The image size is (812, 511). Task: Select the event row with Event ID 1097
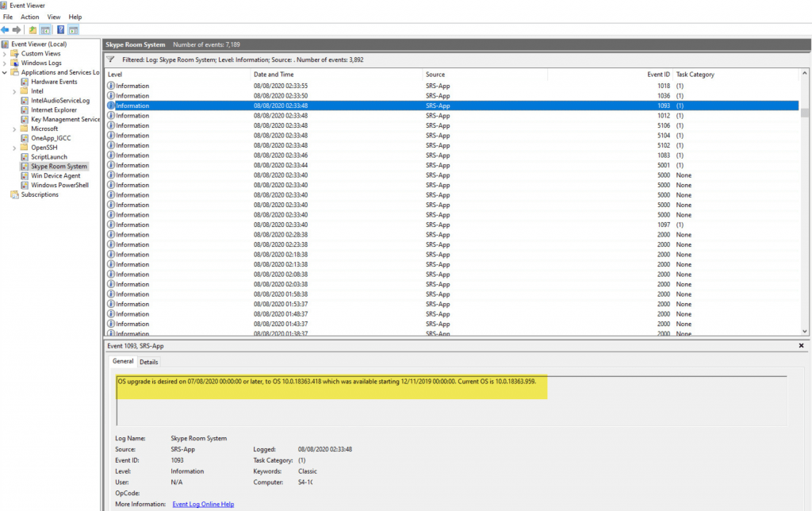(452, 225)
